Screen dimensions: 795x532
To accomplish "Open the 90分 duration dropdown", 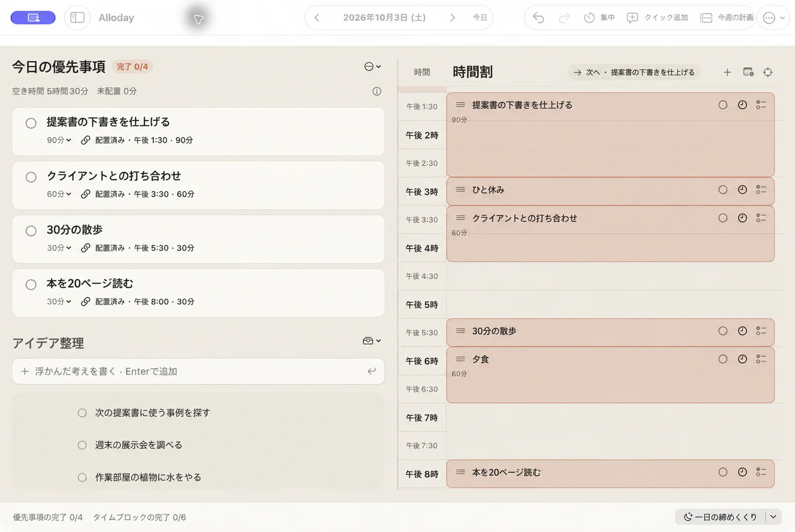I will [59, 140].
